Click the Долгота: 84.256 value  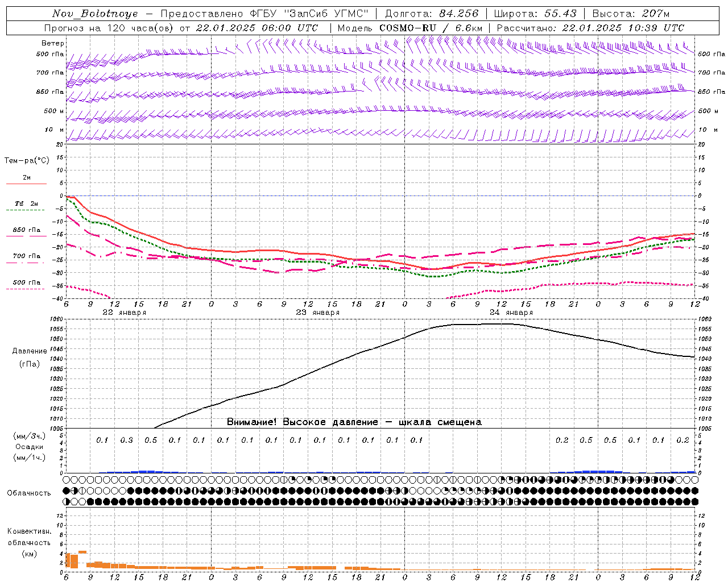pyautogui.click(x=432, y=14)
